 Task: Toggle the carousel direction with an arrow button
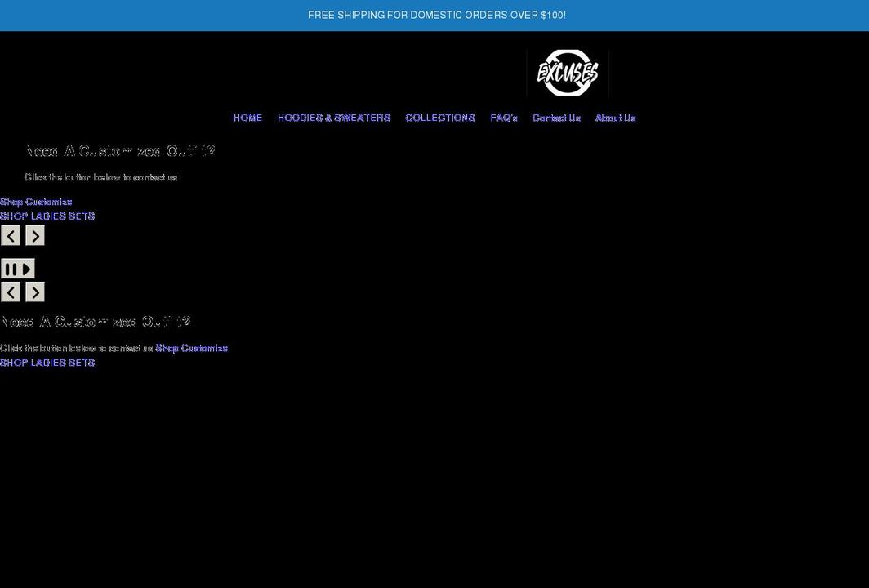[34, 235]
